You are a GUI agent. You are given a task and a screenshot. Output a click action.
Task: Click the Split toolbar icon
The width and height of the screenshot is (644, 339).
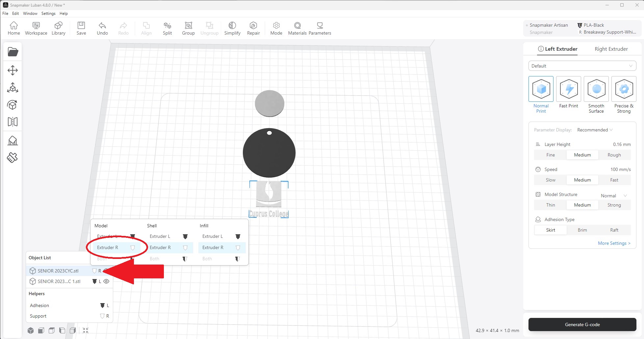[167, 28]
